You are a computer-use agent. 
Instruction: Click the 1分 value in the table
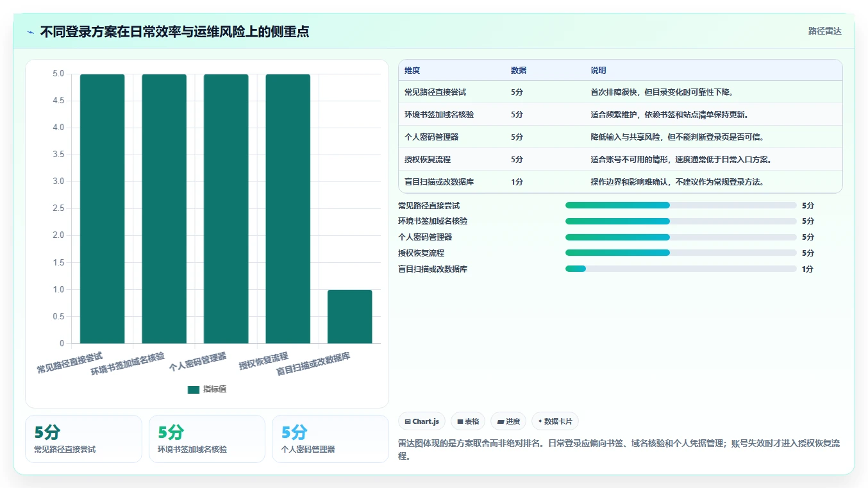point(517,182)
